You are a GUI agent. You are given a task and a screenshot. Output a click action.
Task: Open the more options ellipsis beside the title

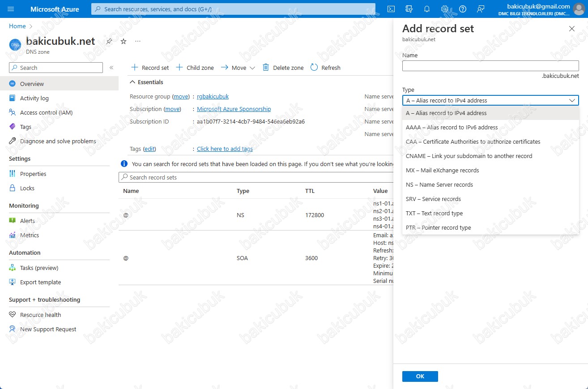point(138,41)
